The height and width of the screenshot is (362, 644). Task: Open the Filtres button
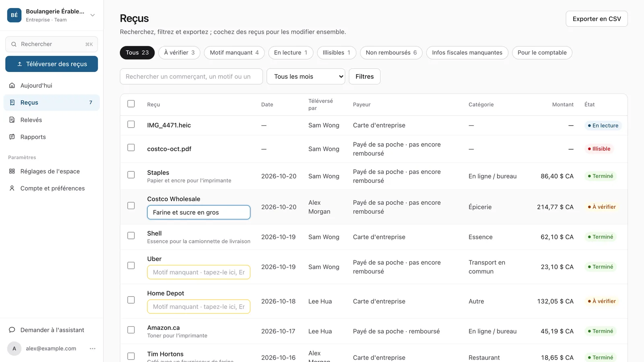click(x=365, y=76)
